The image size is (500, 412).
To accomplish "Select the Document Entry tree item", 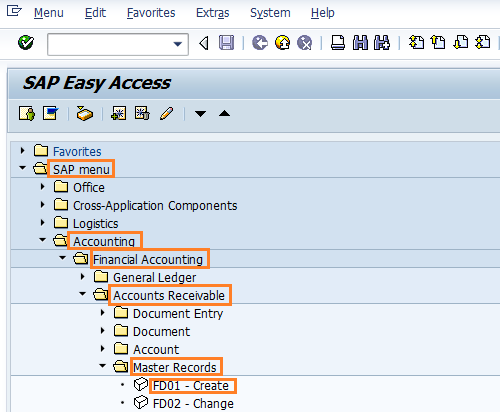I will pos(178,314).
